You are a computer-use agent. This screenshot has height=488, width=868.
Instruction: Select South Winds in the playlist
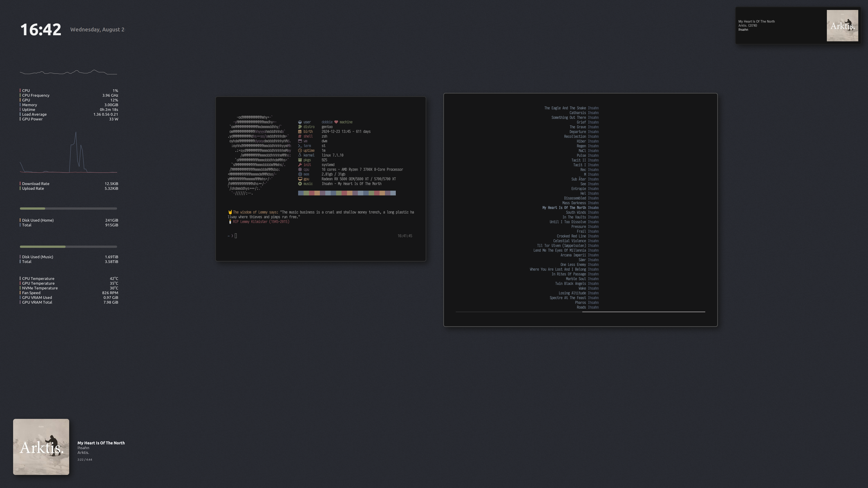pyautogui.click(x=582, y=212)
